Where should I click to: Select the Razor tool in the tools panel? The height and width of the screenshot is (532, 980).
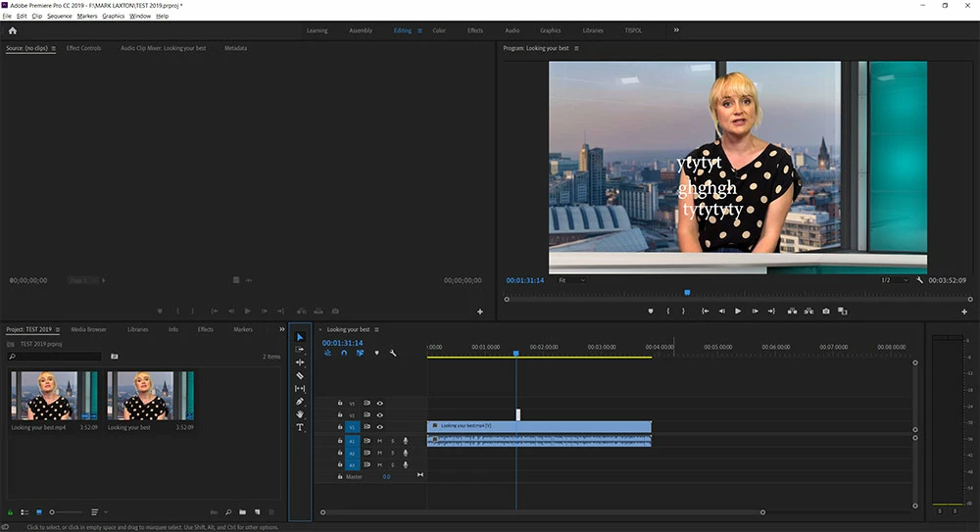(300, 375)
